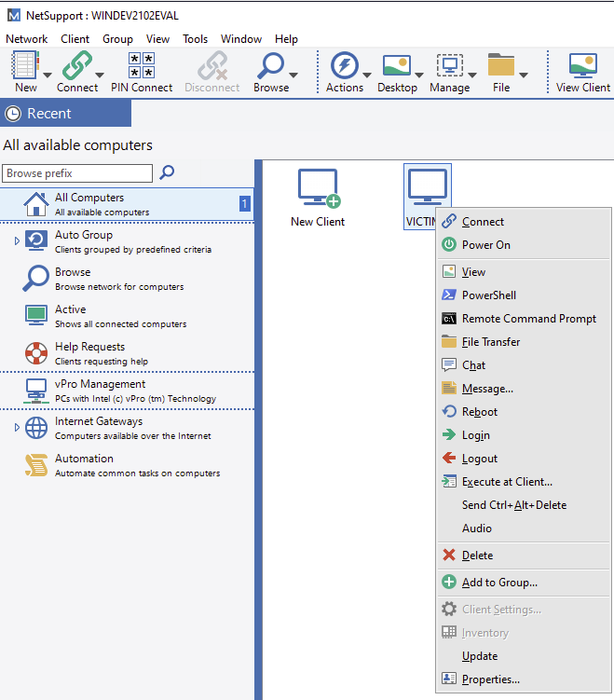Open the Tools menu

click(x=195, y=39)
